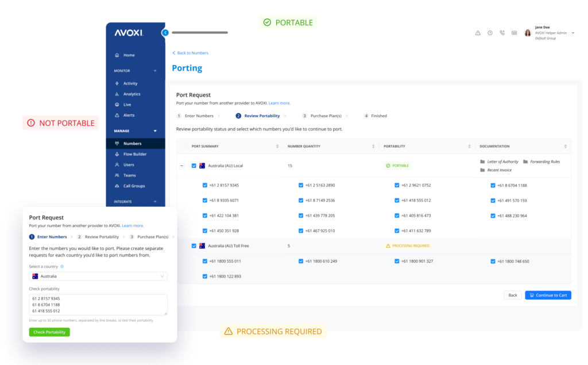Uncheck the Australia (AU) Local checkbox
This screenshot has width=588, height=365.
click(194, 166)
